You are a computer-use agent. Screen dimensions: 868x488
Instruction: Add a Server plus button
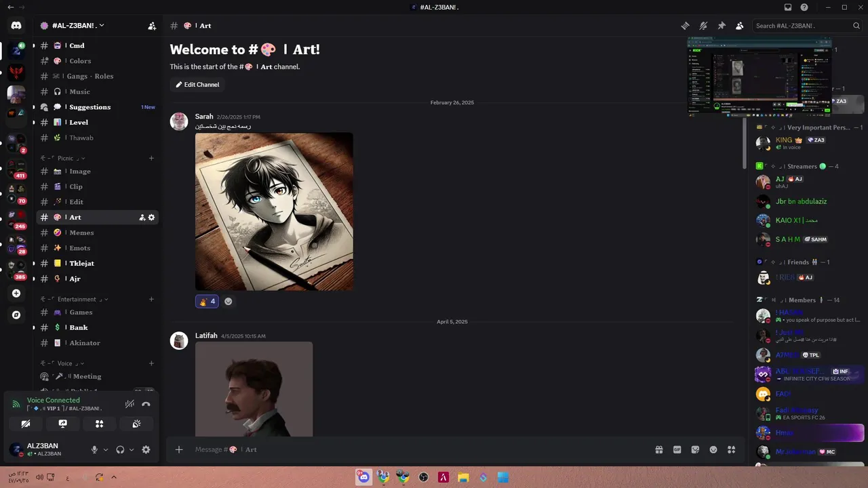16,293
